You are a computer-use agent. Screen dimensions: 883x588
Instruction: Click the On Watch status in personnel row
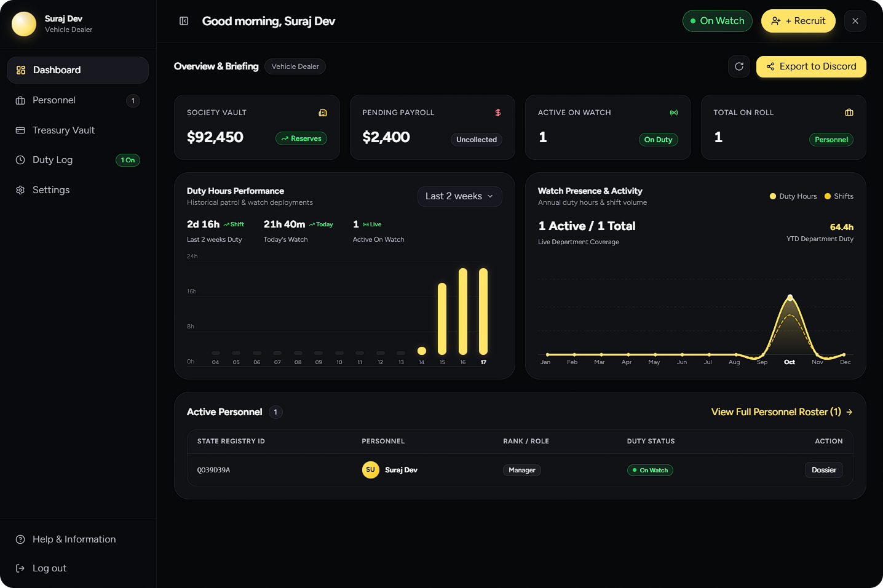click(650, 470)
